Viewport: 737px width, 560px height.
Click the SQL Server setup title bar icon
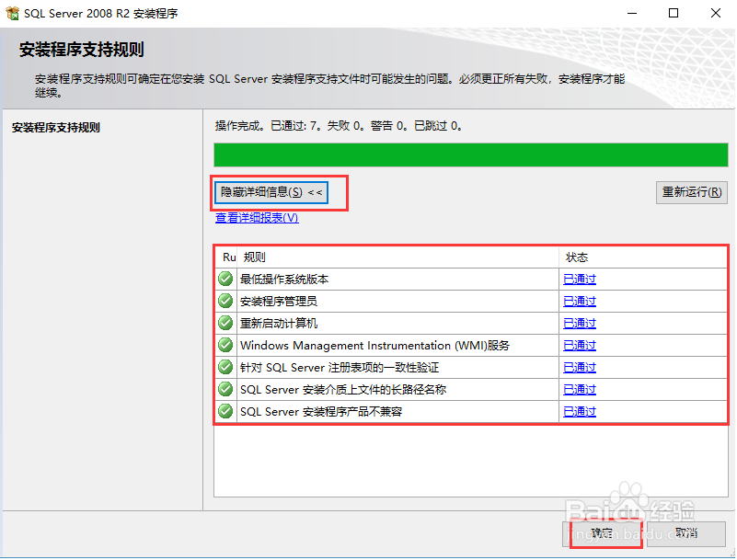point(13,13)
